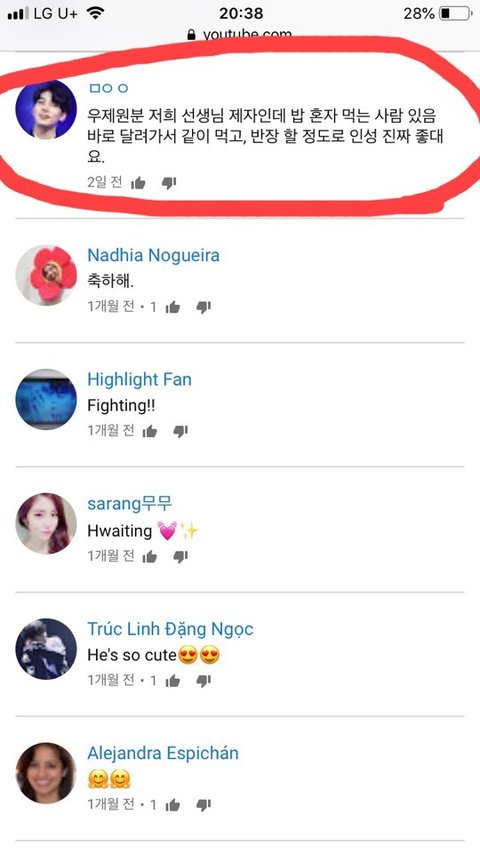The width and height of the screenshot is (480, 854).
Task: Tap Nadhia Nogueira's red flower avatar
Action: [x=46, y=275]
